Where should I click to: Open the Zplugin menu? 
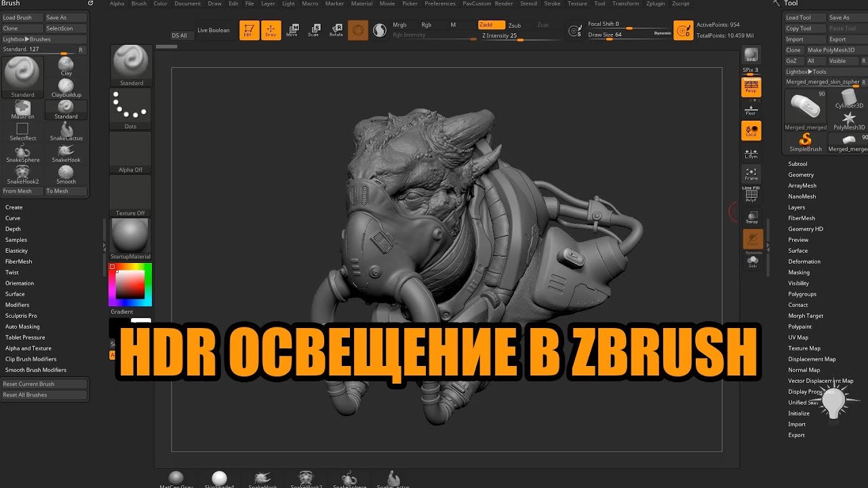[x=656, y=3]
